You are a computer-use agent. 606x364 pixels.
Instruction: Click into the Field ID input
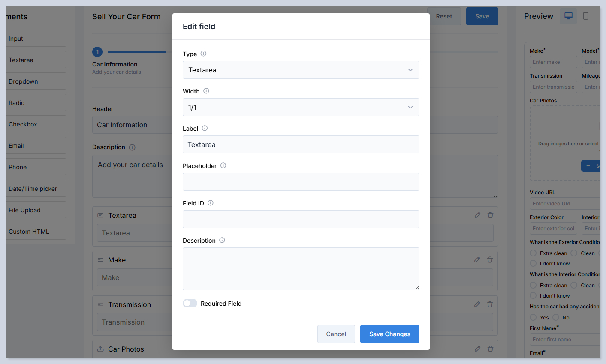[301, 219]
